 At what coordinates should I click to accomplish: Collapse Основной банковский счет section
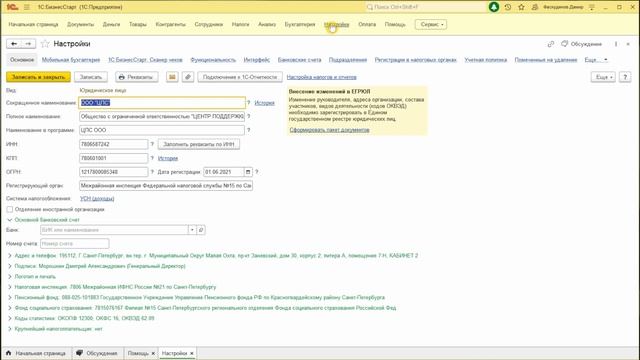10,220
